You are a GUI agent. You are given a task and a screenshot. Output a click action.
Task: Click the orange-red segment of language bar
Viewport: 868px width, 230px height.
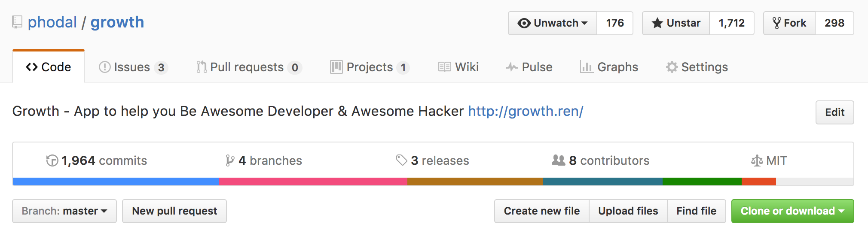click(x=759, y=182)
